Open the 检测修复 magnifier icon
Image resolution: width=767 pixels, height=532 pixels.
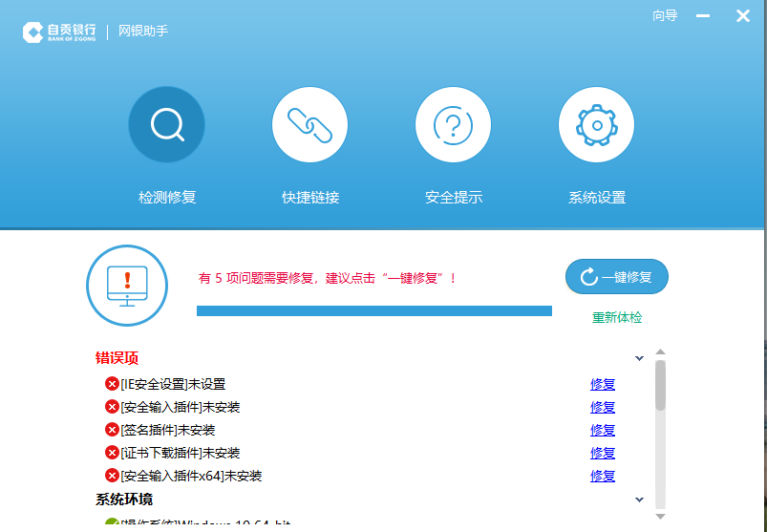pyautogui.click(x=166, y=124)
